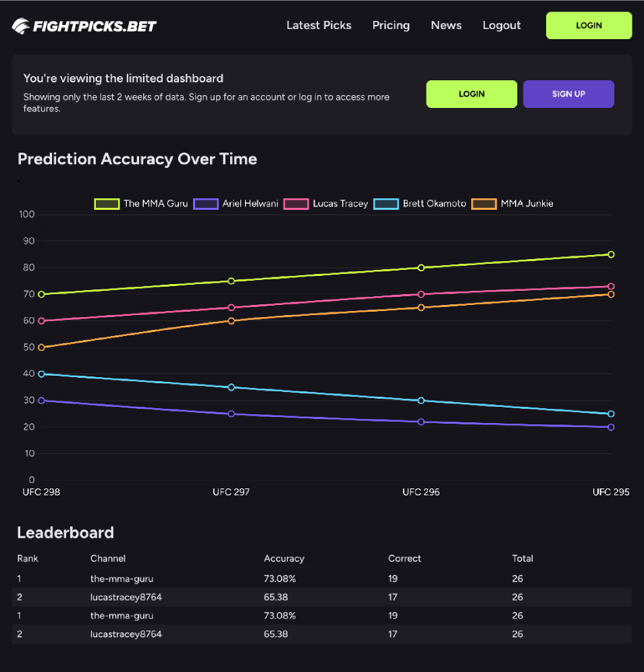644x672 pixels.
Task: Click Brett Okamoto point at UFC 296
Action: click(421, 401)
